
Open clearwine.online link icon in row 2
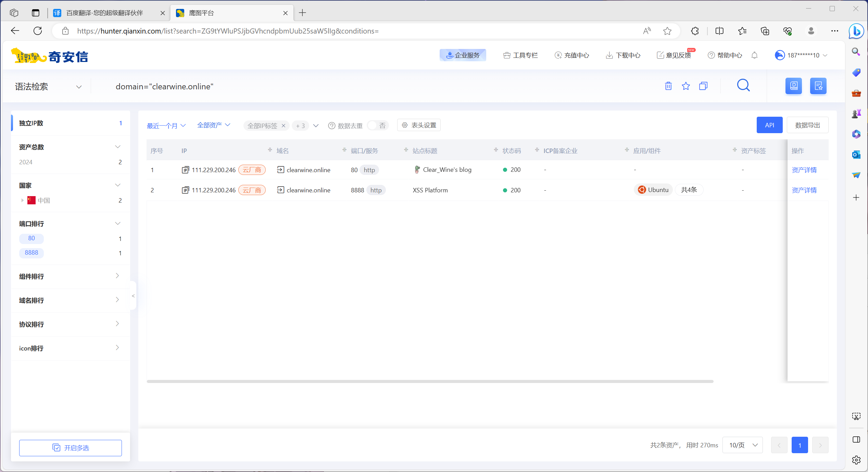280,190
